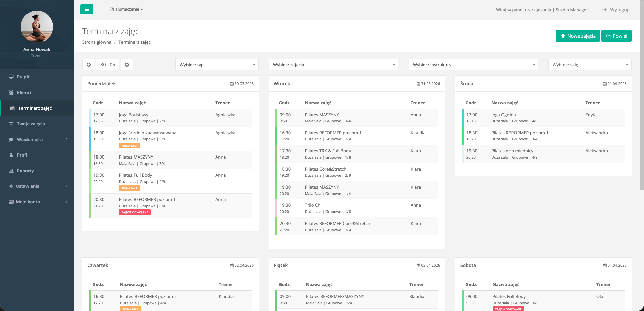644x311 pixels.
Task: Go to previous week using left arrow
Action: (89, 65)
